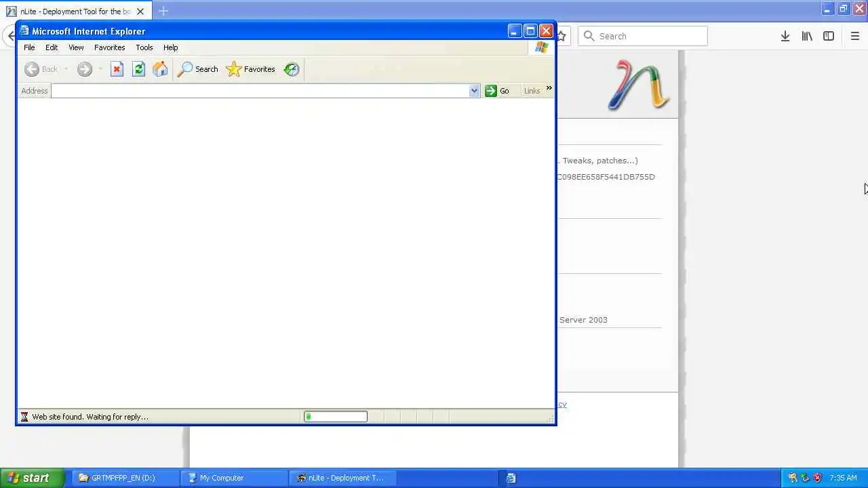This screenshot has width=868, height=488.
Task: Open a new Firefox tab with plus
Action: pyautogui.click(x=163, y=11)
